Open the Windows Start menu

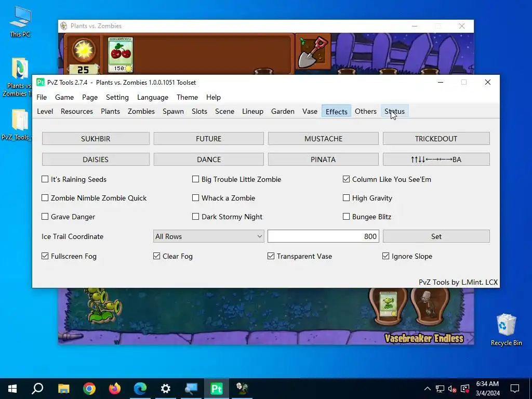click(12, 389)
